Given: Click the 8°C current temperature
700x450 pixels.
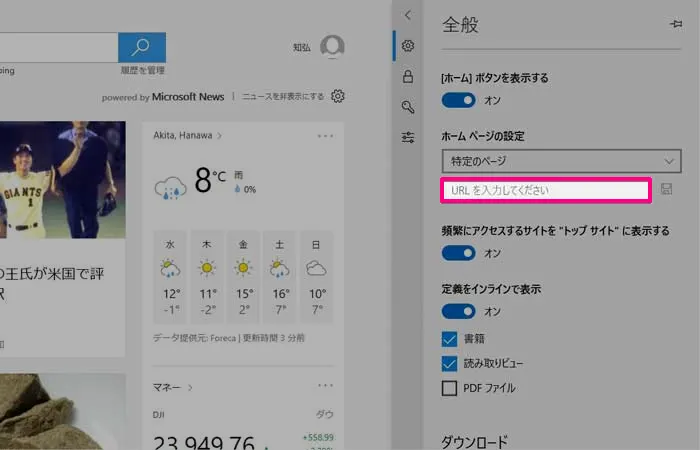Looking at the screenshot, I should click(210, 180).
